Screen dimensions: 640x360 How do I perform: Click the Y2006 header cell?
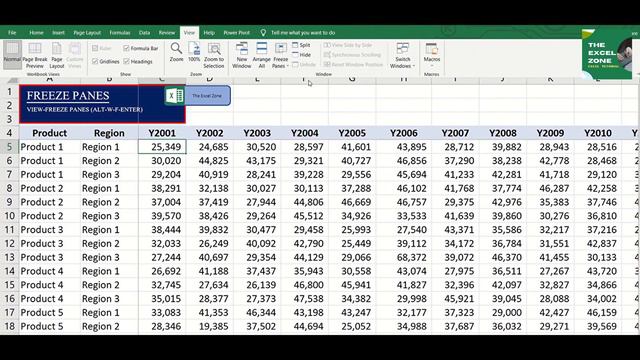[x=403, y=133]
